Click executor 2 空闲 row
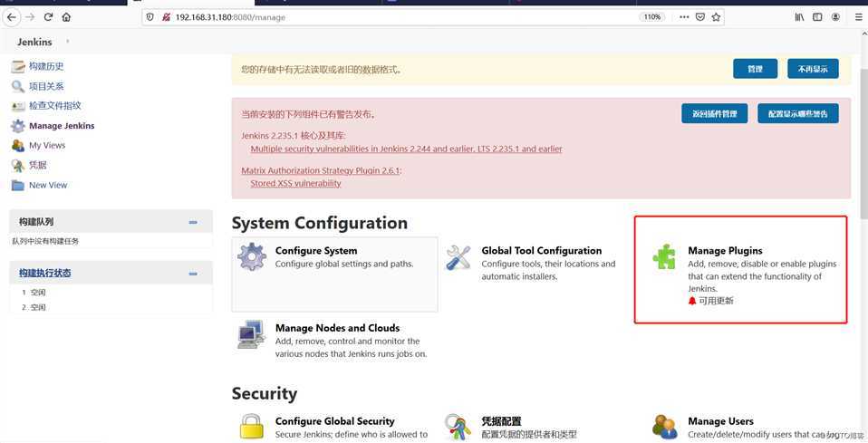 (111, 307)
